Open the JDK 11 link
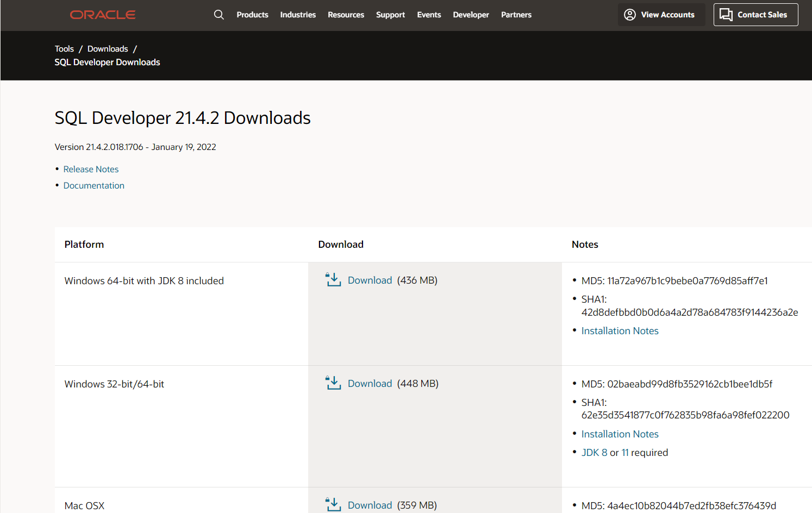The width and height of the screenshot is (812, 513). pos(625,453)
